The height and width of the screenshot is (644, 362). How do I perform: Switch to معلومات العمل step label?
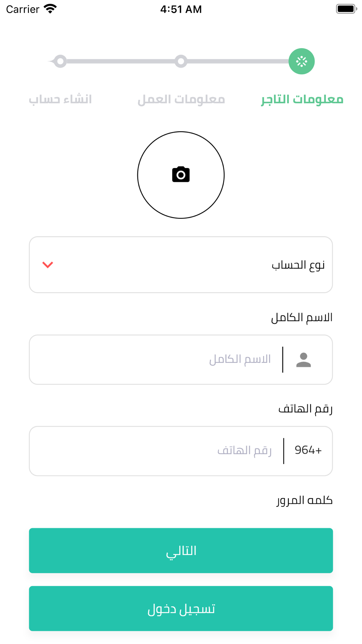tap(181, 99)
